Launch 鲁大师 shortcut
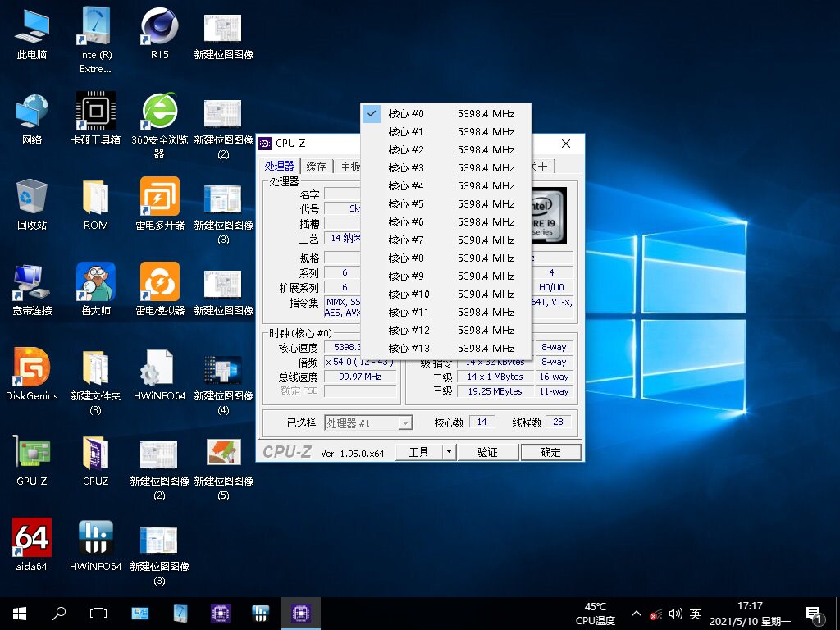The image size is (840, 630). click(95, 290)
